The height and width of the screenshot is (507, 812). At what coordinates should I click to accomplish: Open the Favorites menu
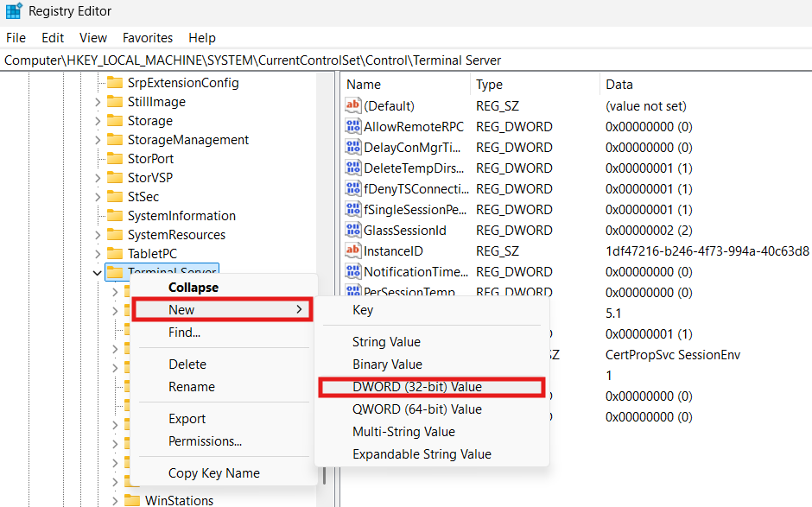pyautogui.click(x=147, y=37)
